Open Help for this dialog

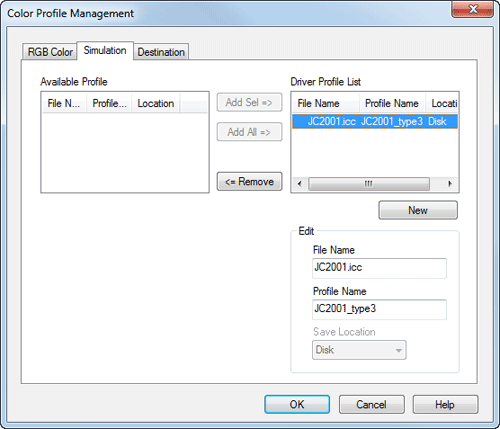click(445, 404)
